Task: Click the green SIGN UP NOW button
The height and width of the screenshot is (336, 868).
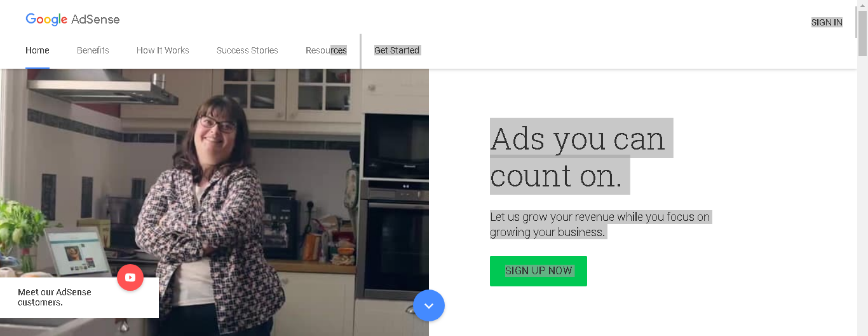Action: (x=538, y=271)
